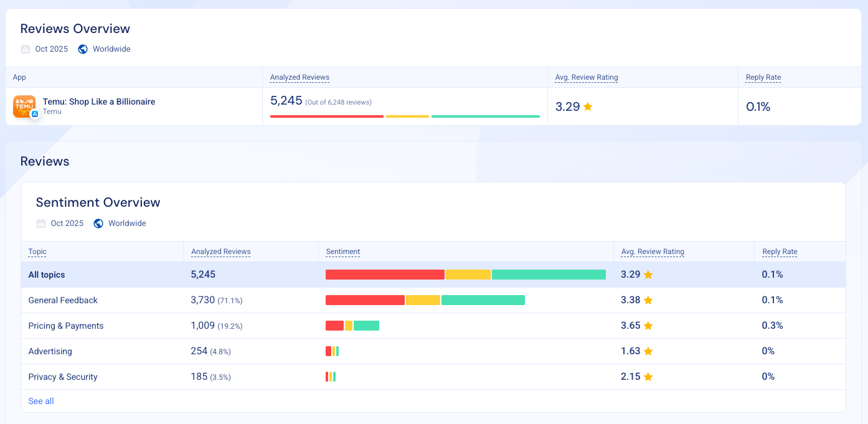This screenshot has height=424, width=868.
Task: Click the Temu app icon
Action: 24,106
